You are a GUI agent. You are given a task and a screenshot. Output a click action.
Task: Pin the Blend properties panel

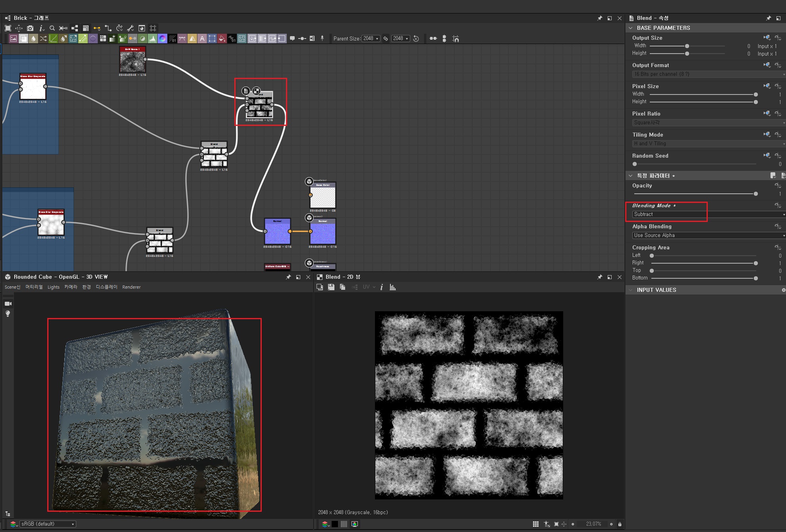coord(768,18)
